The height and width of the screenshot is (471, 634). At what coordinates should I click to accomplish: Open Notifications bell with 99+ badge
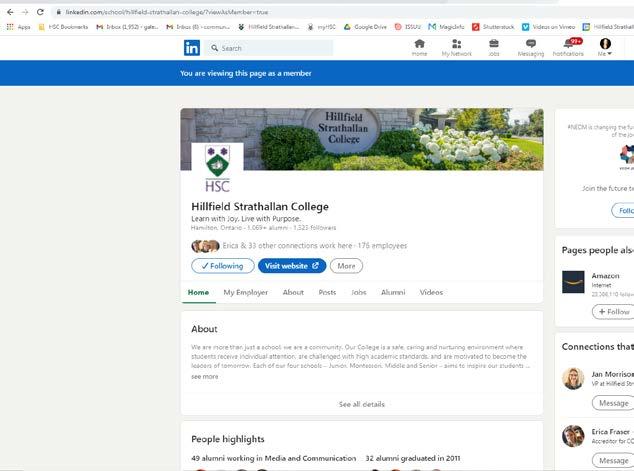pos(568,47)
